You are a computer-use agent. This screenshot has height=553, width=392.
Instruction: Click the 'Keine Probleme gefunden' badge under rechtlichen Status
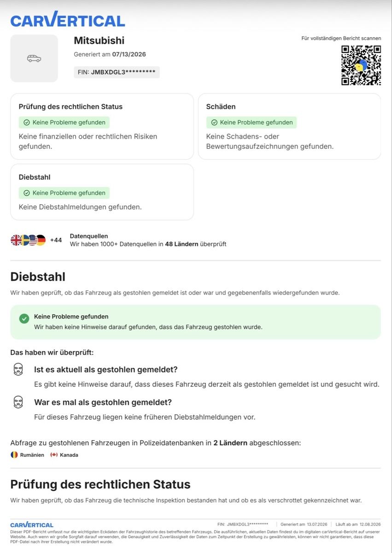pyautogui.click(x=64, y=122)
